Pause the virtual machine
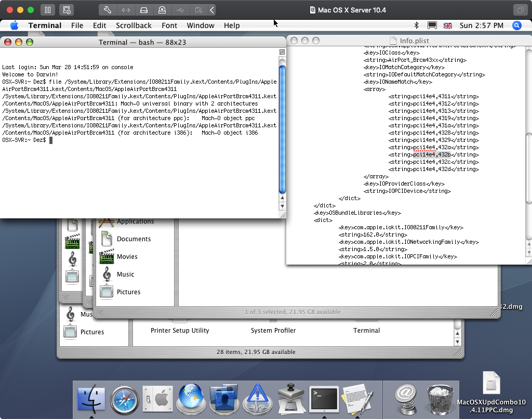 [x=48, y=10]
